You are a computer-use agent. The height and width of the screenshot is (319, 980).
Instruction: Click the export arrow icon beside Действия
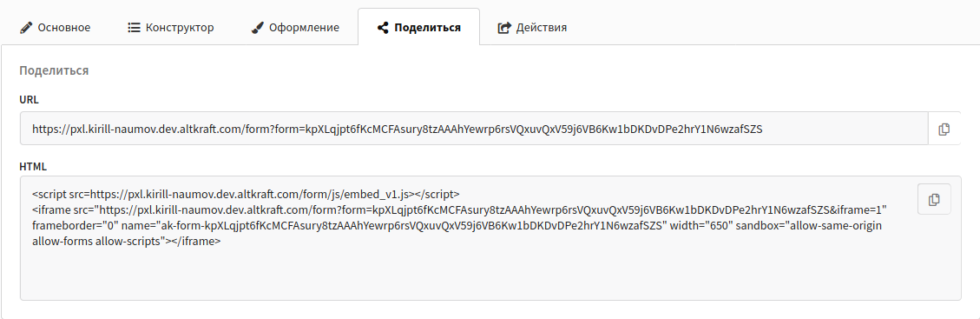503,28
